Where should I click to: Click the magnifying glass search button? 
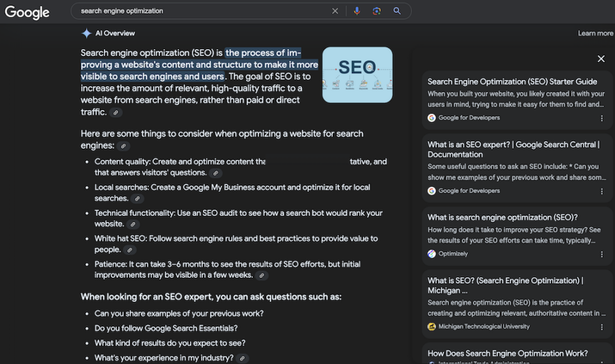[x=397, y=11]
